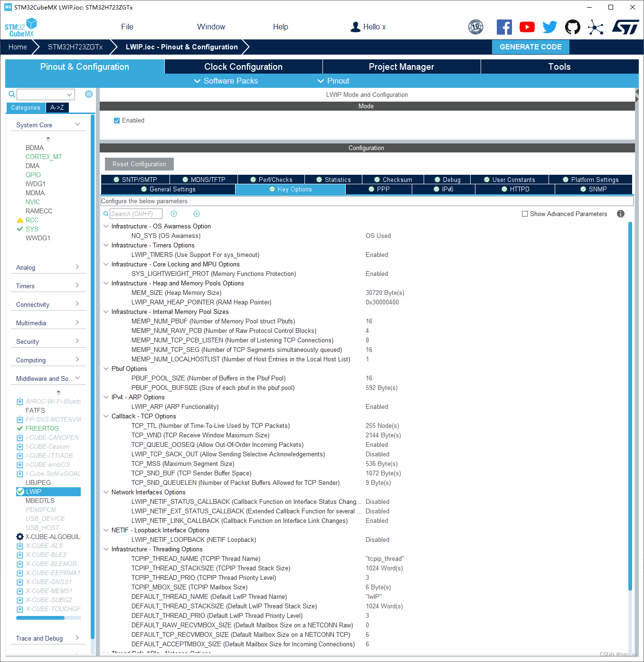Screen dimensions: 644x662
Task: Open the Software Packs dropdown
Action: click(226, 81)
